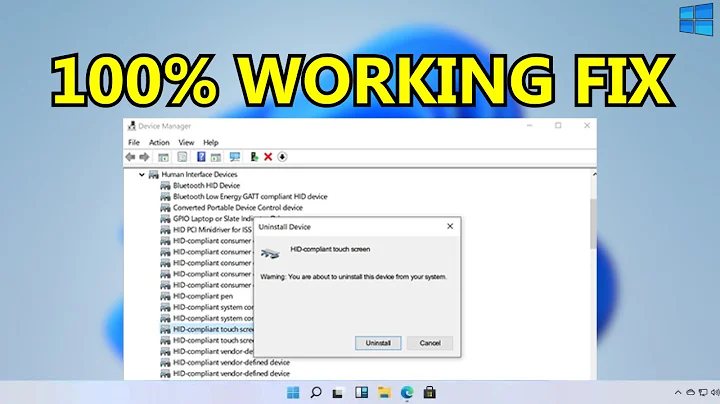This screenshot has width=720, height=404.
Task: Toggle the Show/Hide Action Pane toolbar icon
Action: coord(216,157)
